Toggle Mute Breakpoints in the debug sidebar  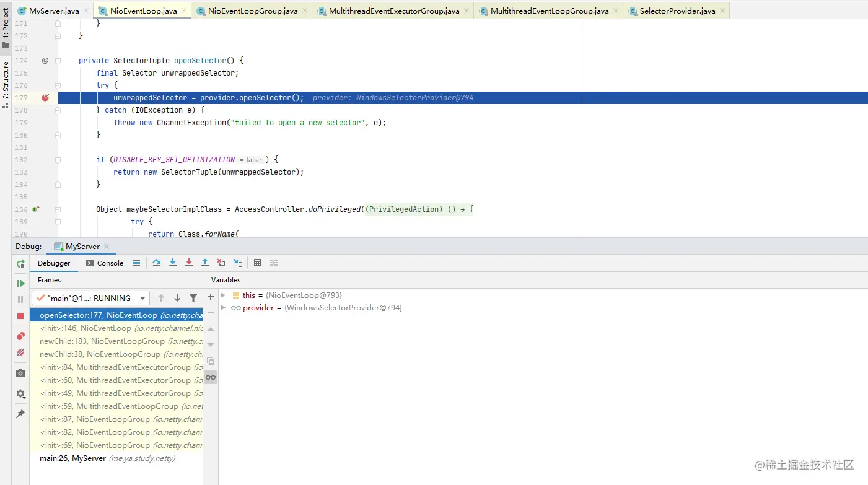tap(20, 352)
